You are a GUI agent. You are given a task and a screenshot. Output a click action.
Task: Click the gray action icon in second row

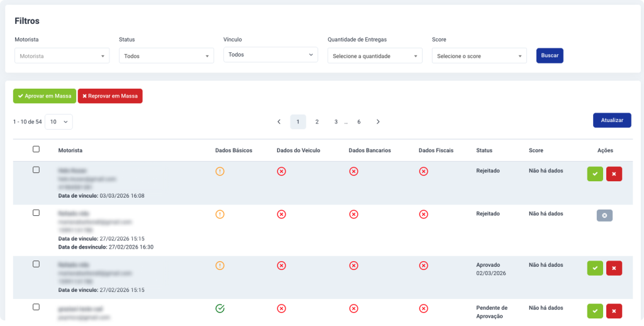604,216
